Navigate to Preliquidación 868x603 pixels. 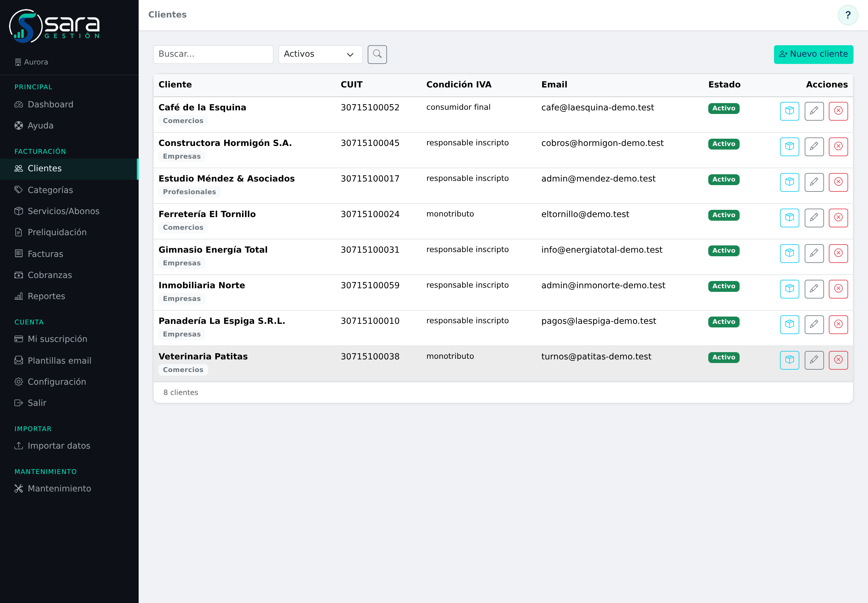click(69, 232)
